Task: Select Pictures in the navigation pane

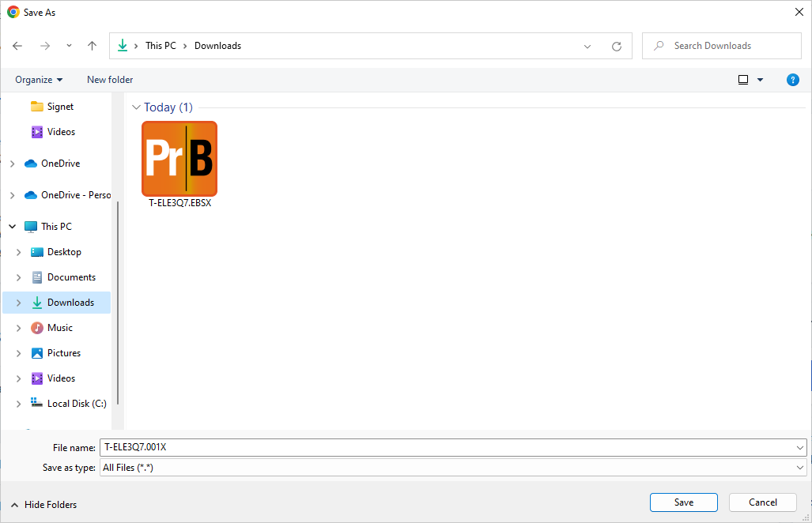Action: [63, 353]
